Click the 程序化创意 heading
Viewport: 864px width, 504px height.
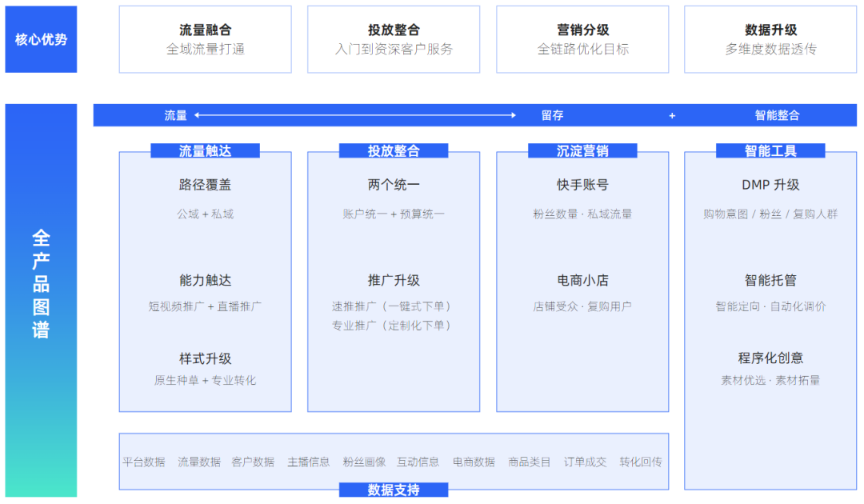pos(770,358)
